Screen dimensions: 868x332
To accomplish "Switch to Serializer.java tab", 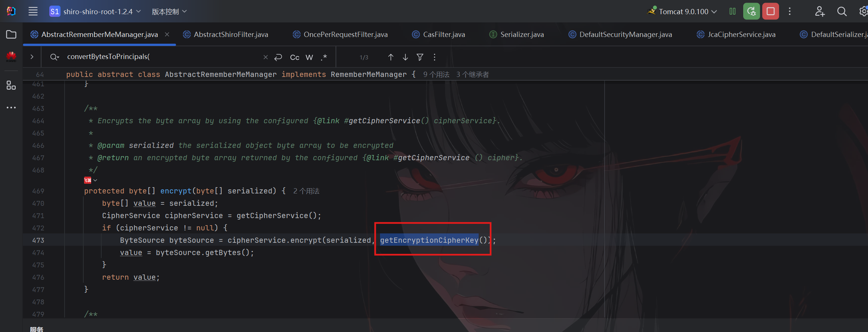I will tap(517, 34).
